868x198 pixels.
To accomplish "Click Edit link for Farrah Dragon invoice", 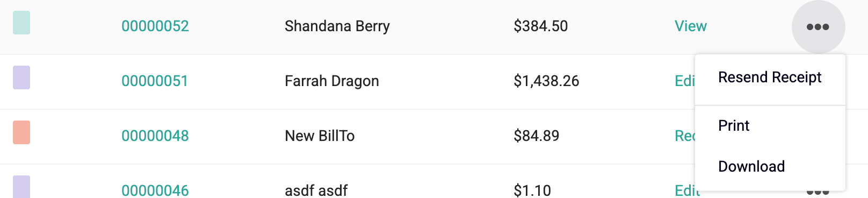I will pos(685,81).
